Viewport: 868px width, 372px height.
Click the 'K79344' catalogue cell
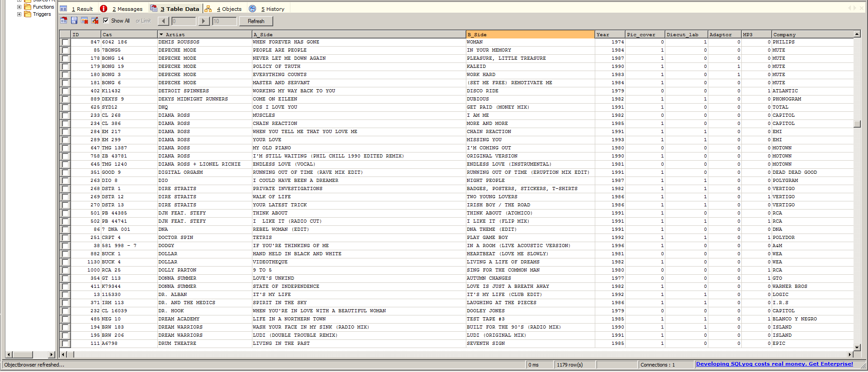pos(129,286)
